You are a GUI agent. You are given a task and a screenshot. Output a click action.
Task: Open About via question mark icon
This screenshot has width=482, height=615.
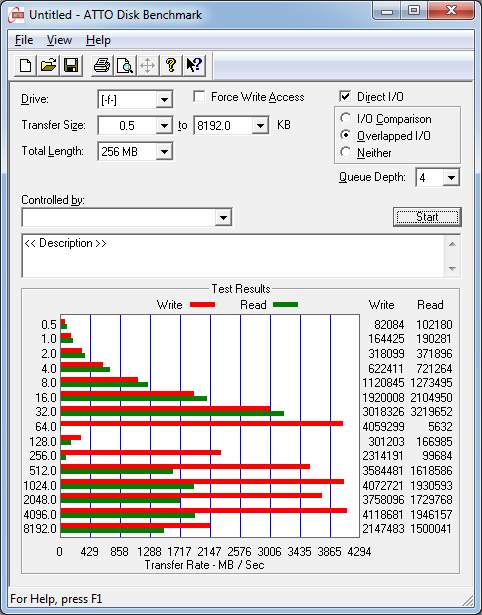[171, 66]
